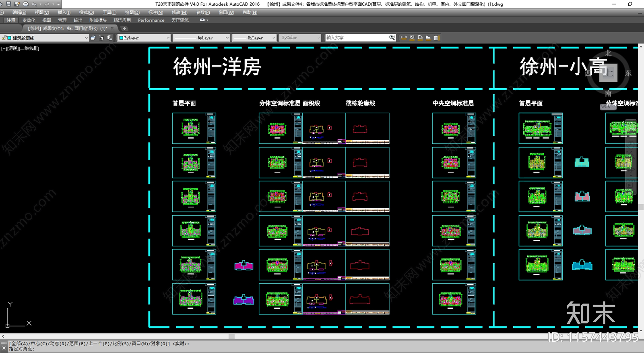644x353 pixels.
Task: Expand the quick access toolbar customize menu
Action: [58, 4]
